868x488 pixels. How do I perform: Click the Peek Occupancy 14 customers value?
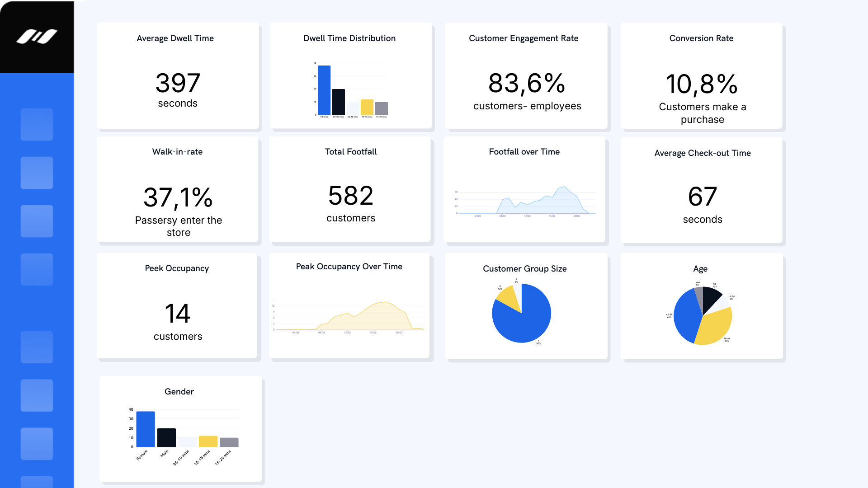(178, 314)
